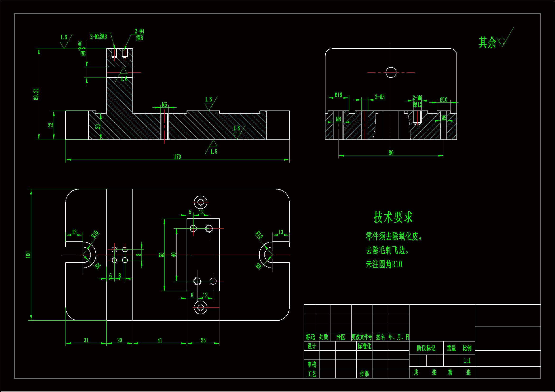Click the 25 dimension below the plan view
The height and width of the screenshot is (392, 555).
[x=203, y=340]
